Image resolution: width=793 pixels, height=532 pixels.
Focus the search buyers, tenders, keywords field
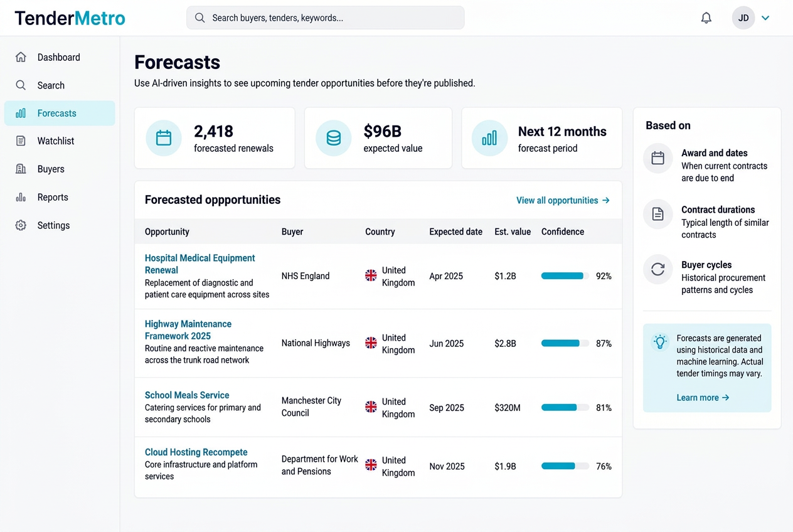[325, 18]
